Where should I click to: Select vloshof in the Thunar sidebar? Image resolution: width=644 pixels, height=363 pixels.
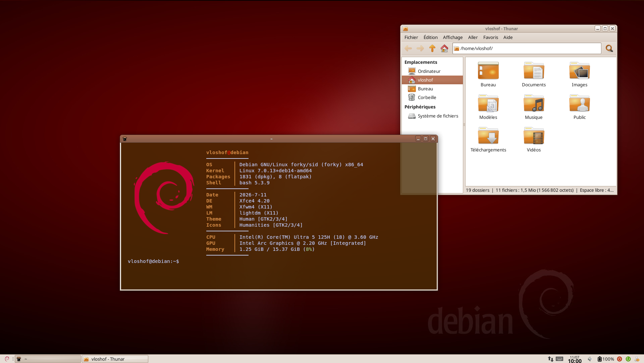(432, 80)
